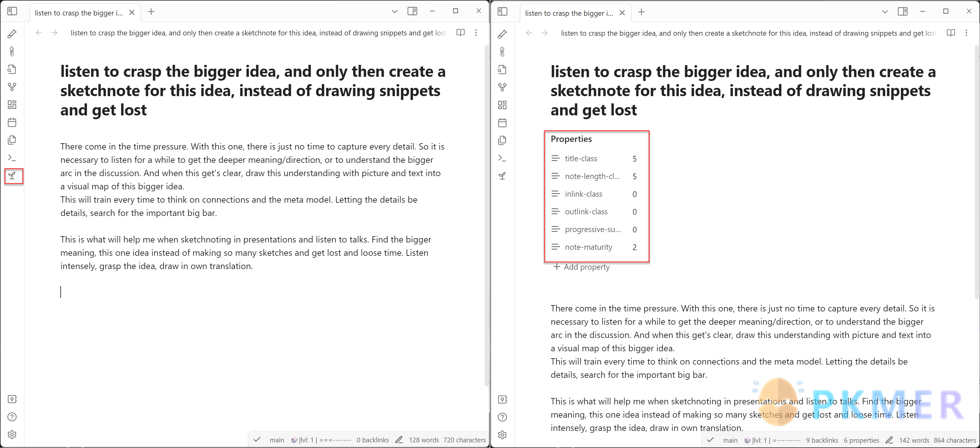Click pen-nib plugin icon in right window ribbon

[x=502, y=52]
